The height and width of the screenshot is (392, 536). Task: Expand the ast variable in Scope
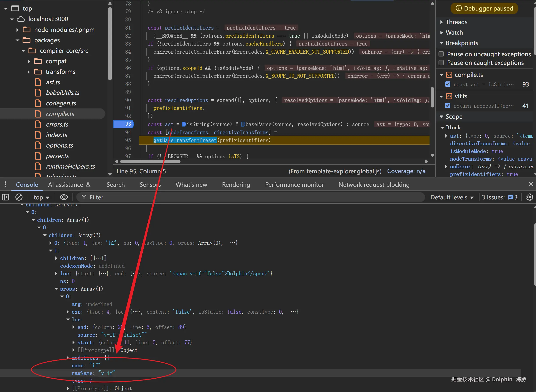click(x=446, y=136)
